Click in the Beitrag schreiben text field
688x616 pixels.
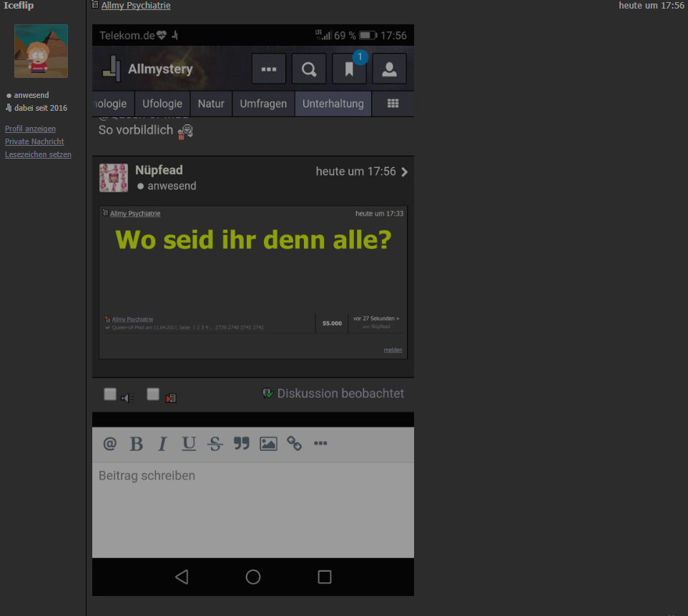(x=253, y=510)
